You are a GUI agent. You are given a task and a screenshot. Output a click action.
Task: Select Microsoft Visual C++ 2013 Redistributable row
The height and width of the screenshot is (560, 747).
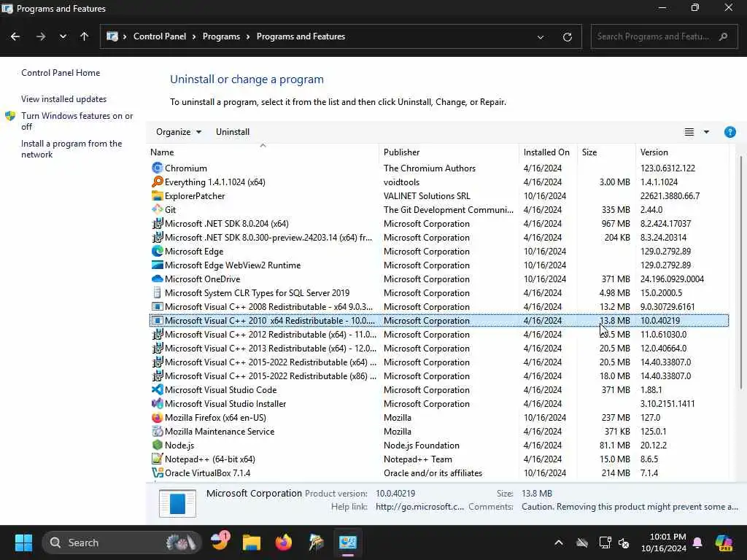pos(438,348)
